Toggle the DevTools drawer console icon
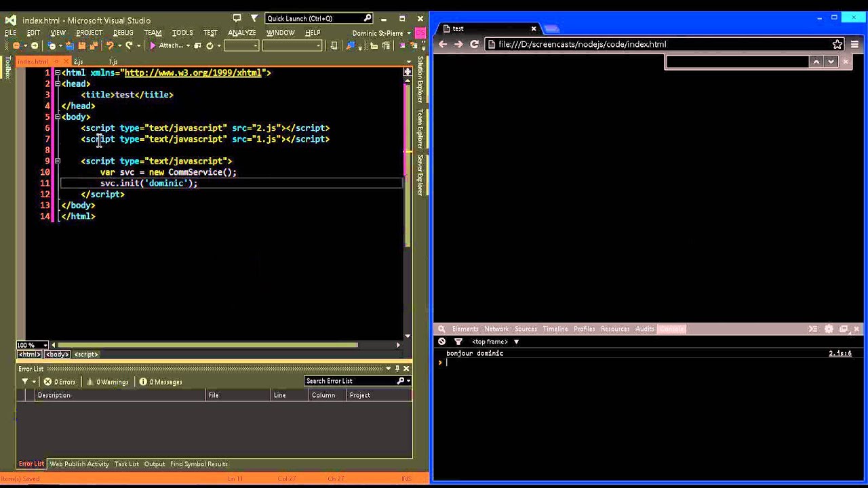Viewport: 868px width, 488px height. [x=813, y=329]
